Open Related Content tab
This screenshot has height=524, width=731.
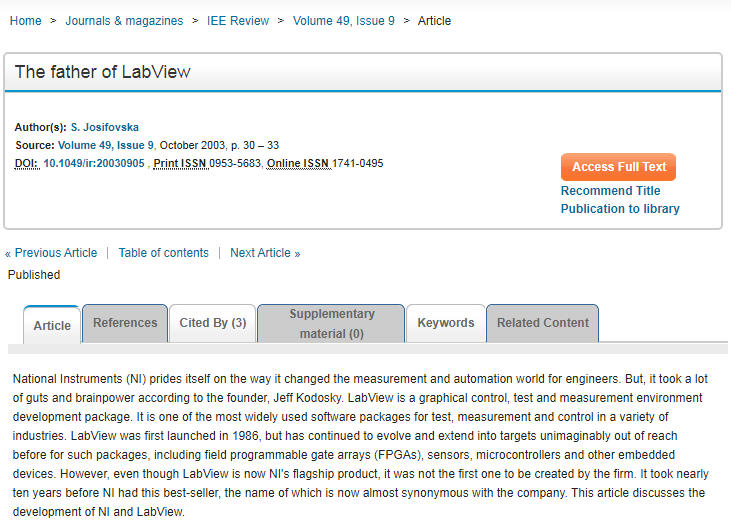pos(543,323)
